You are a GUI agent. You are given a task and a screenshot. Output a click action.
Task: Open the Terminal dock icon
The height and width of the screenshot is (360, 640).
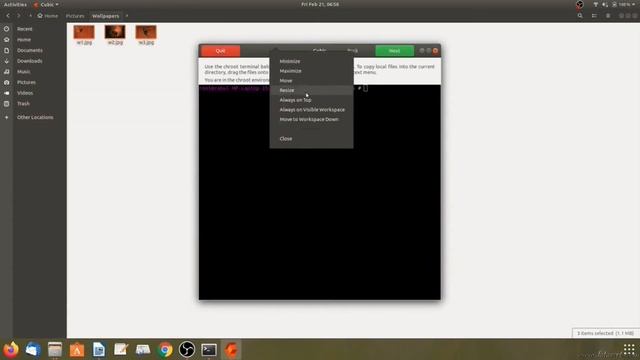[x=209, y=350]
